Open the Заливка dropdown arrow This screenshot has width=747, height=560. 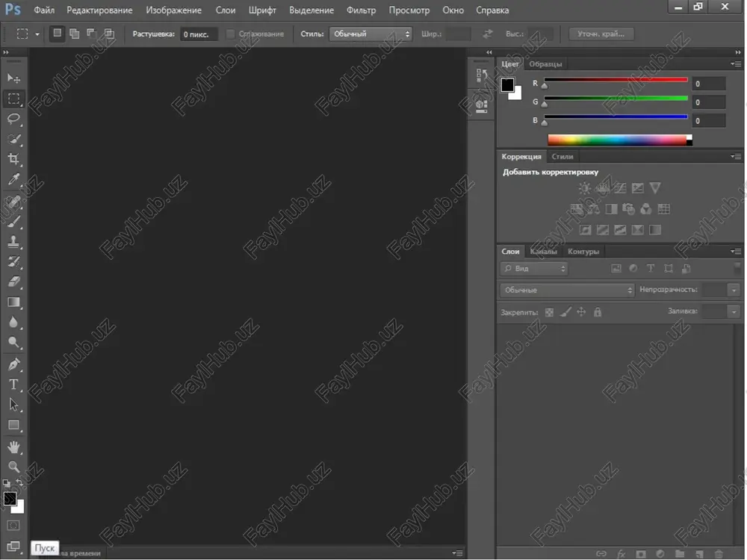(734, 312)
